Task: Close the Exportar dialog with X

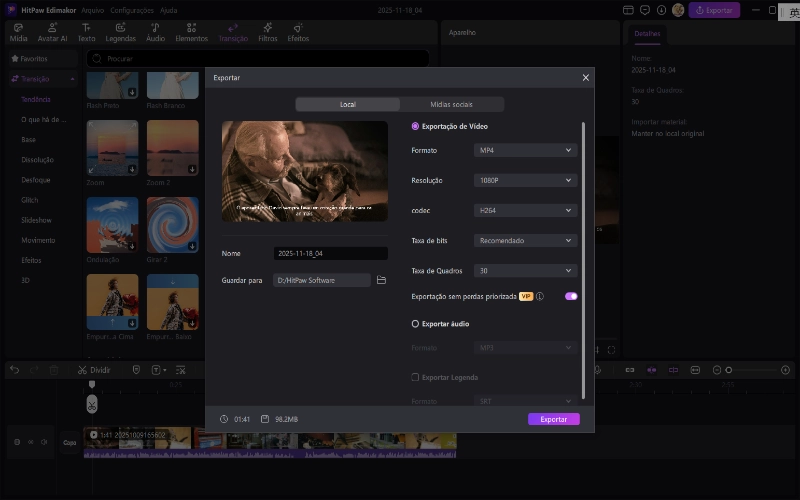Action: click(x=586, y=77)
